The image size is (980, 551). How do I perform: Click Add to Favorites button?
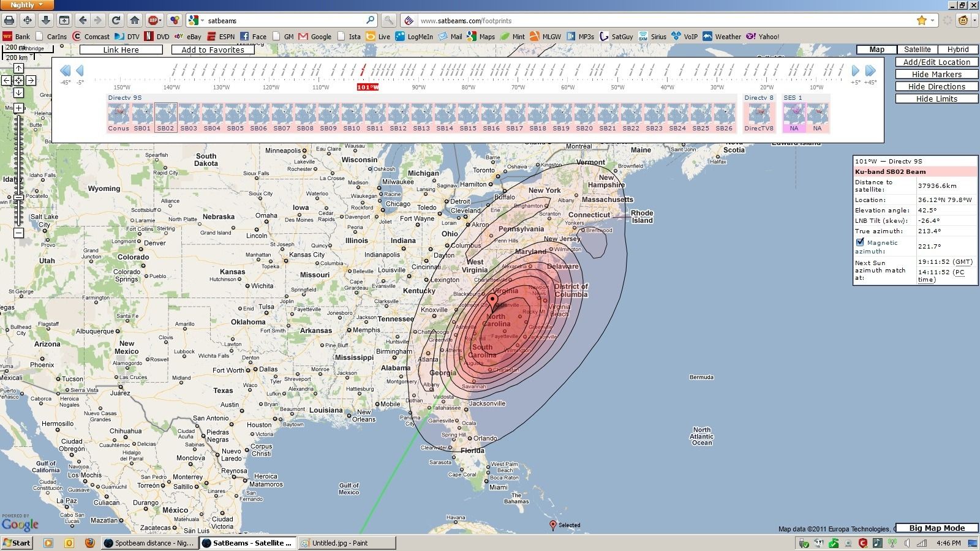tap(213, 50)
